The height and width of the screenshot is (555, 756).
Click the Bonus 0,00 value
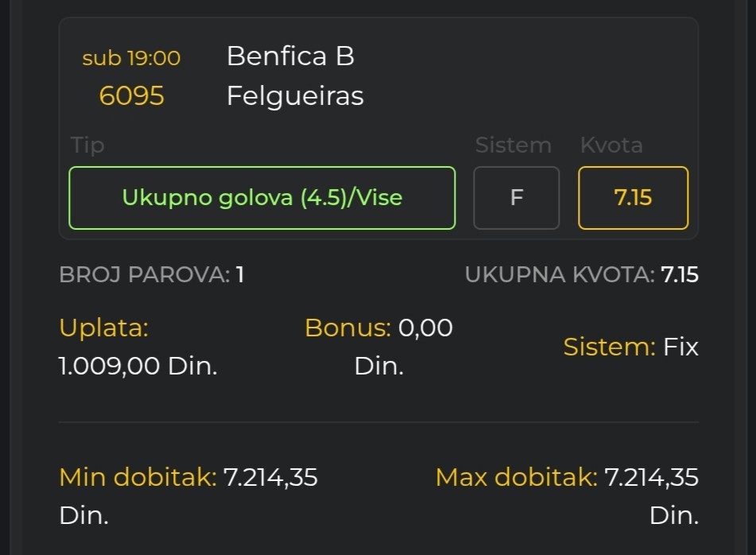[x=425, y=328]
